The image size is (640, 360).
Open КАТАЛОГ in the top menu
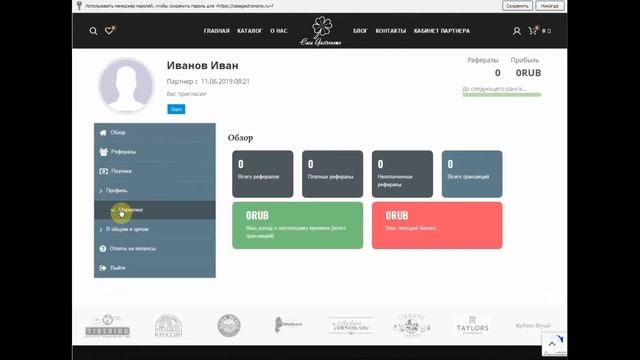click(x=249, y=31)
